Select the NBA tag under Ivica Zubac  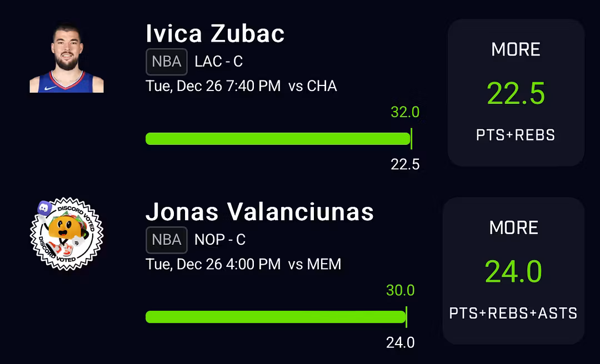pyautogui.click(x=167, y=62)
